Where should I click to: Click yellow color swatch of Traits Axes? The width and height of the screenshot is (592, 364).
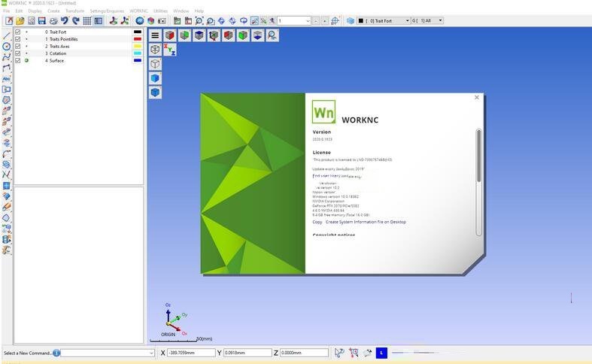click(x=138, y=46)
